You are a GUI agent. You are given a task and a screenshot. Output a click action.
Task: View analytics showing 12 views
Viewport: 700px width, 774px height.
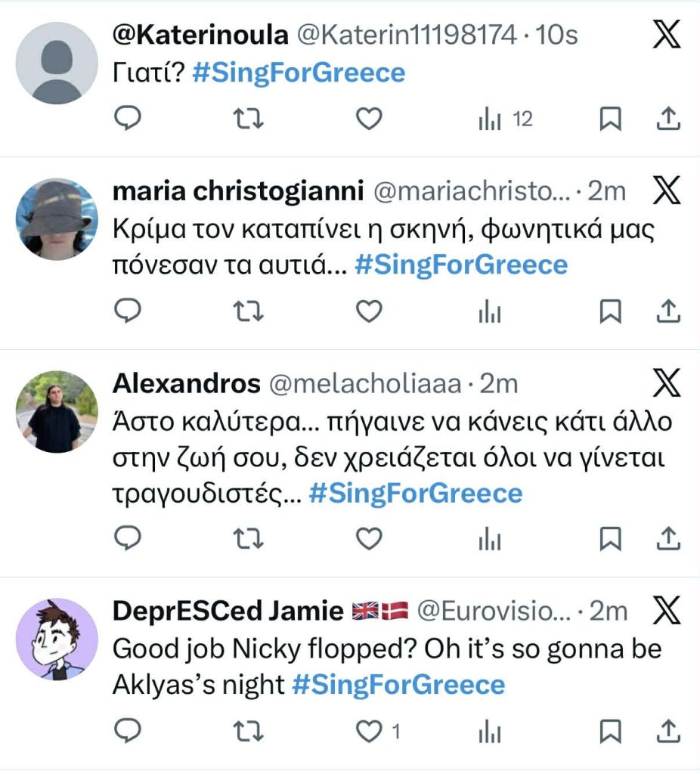click(x=505, y=119)
